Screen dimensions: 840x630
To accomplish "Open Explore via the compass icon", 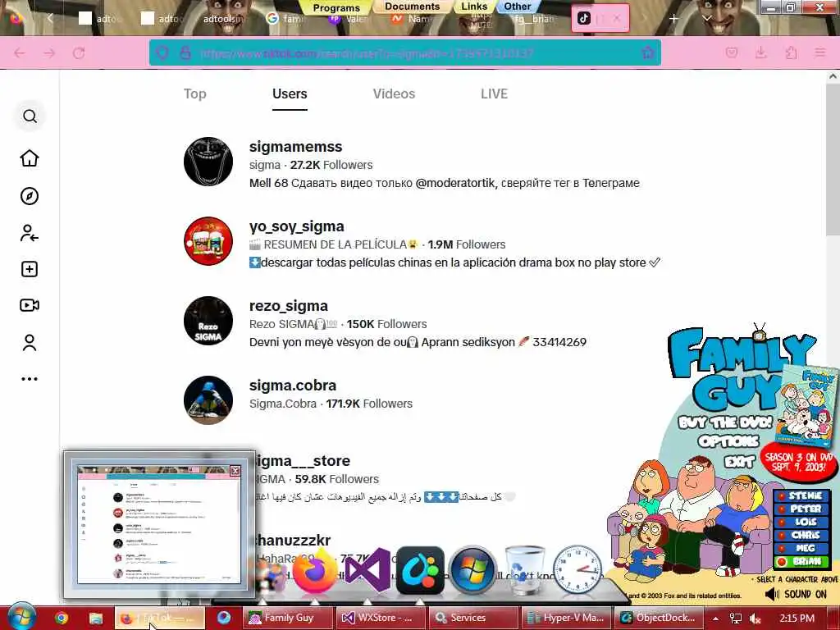I will point(30,196).
